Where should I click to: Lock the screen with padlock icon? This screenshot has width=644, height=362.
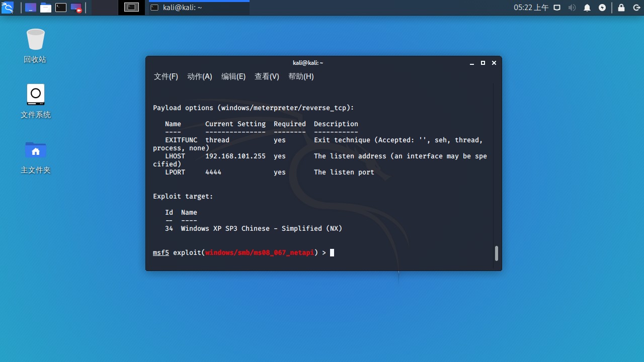click(621, 8)
